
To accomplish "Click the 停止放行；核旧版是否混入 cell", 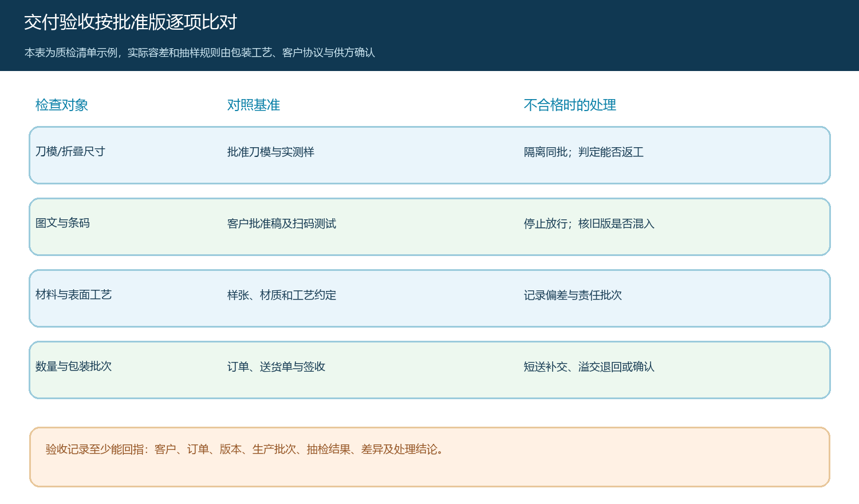I will [x=589, y=223].
